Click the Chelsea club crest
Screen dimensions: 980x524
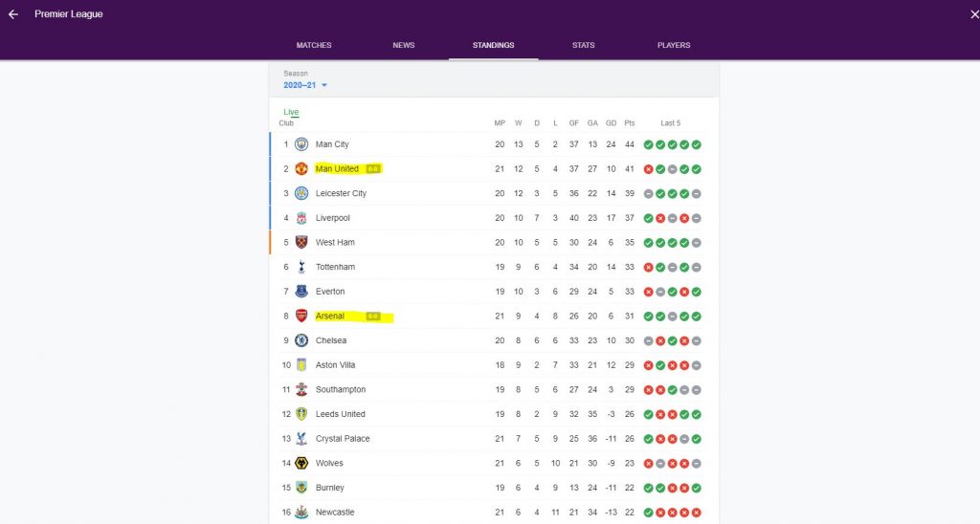[301, 340]
